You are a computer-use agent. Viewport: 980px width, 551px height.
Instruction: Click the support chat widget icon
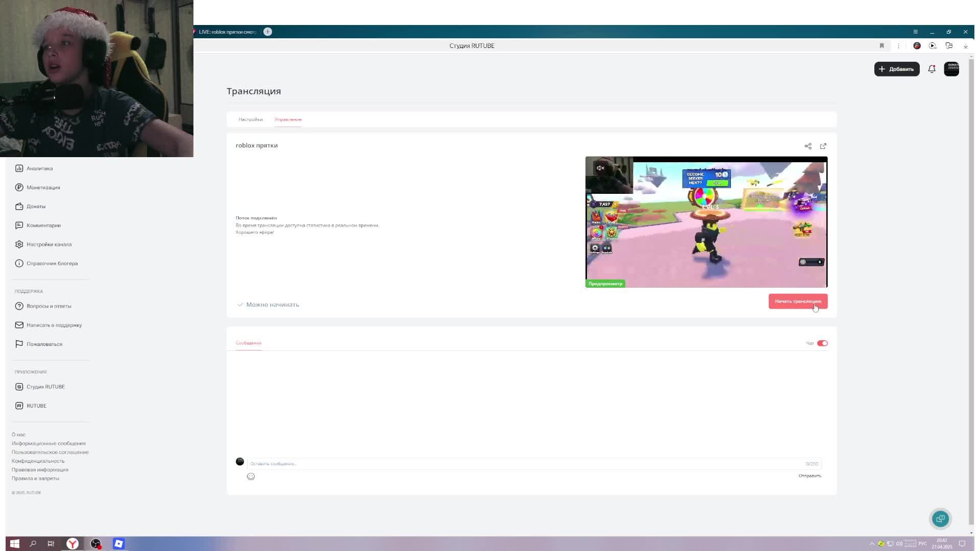[940, 519]
